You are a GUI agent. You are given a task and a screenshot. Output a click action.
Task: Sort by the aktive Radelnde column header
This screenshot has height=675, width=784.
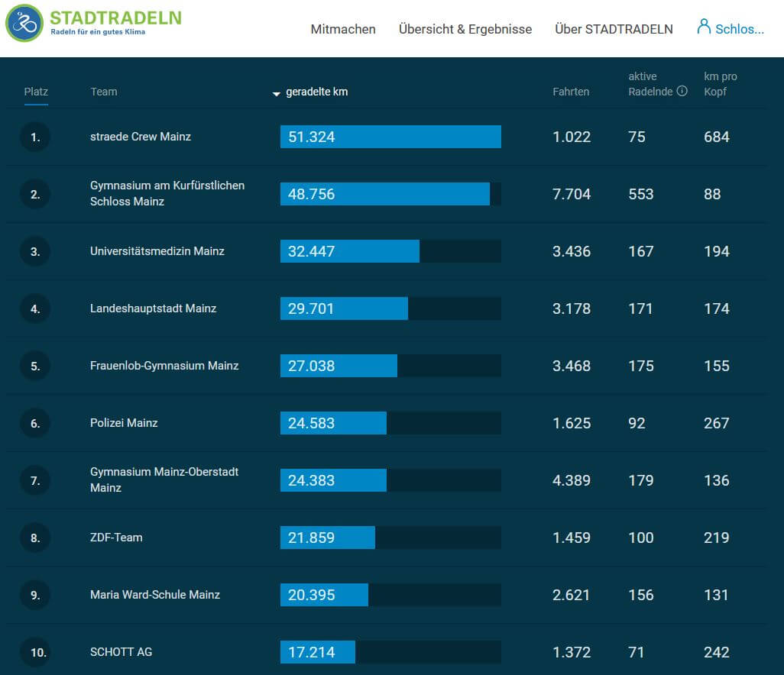coord(650,84)
